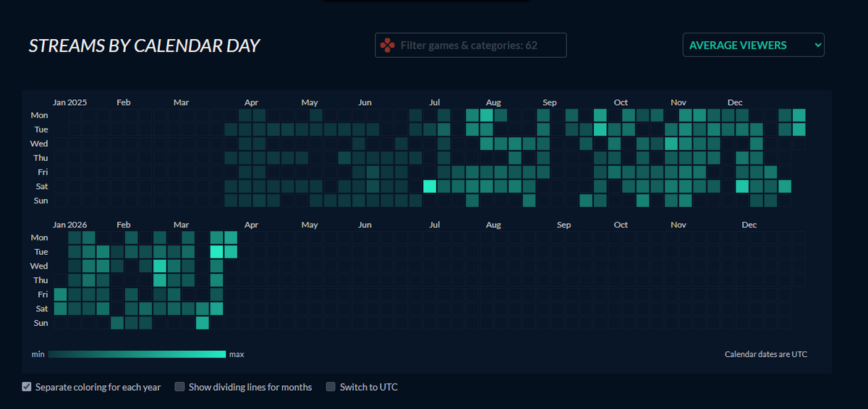This screenshot has width=868, height=409.
Task: Enable Show dividing lines for months
Action: 179,387
